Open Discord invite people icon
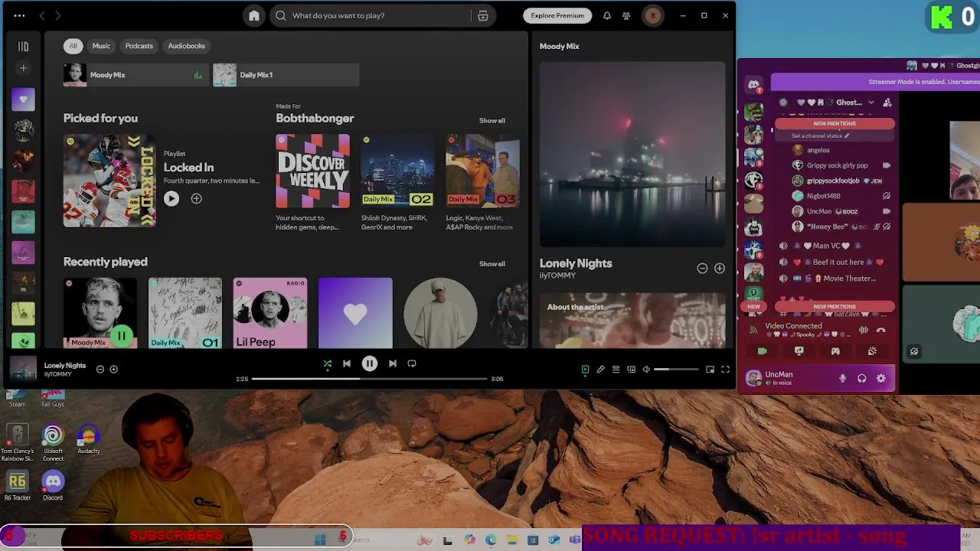 887,103
